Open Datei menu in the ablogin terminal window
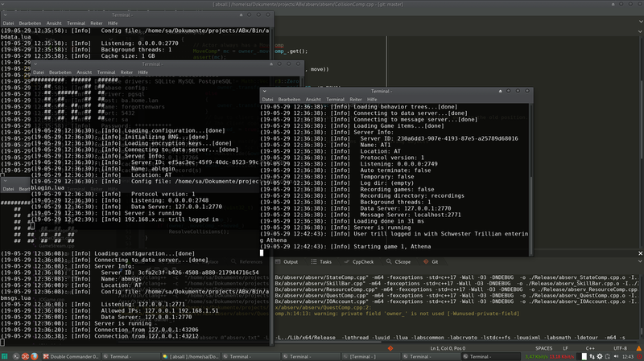 (x=38, y=72)
